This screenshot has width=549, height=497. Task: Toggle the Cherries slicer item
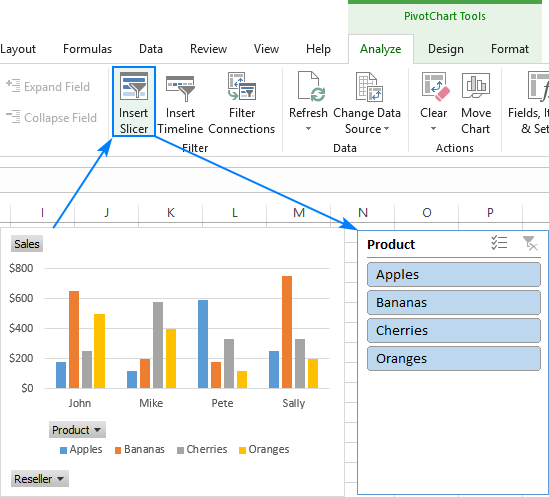point(454,330)
